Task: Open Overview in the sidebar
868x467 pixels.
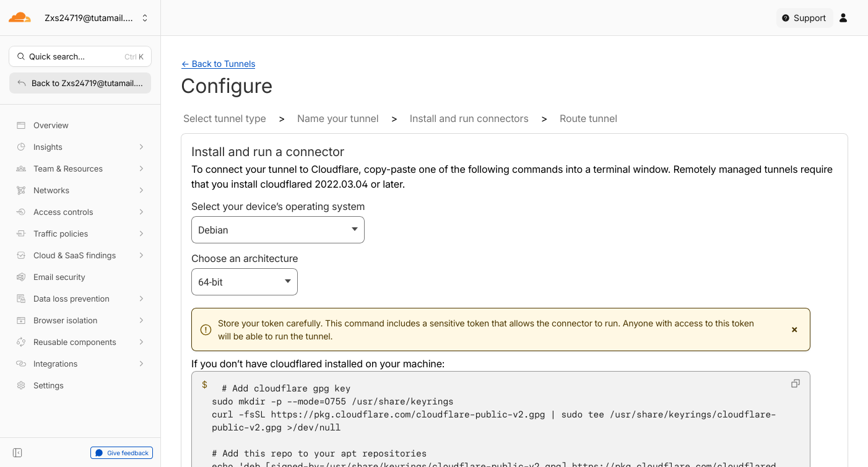Action: click(x=80, y=125)
